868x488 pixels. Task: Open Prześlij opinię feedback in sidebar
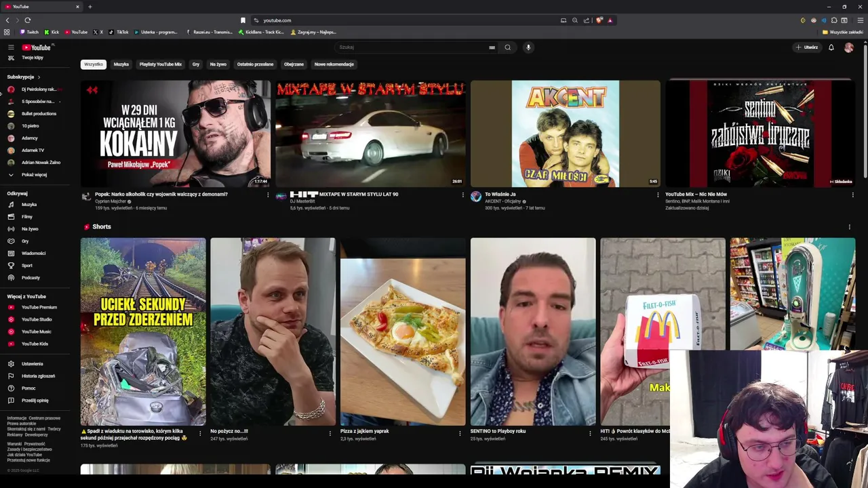point(34,401)
